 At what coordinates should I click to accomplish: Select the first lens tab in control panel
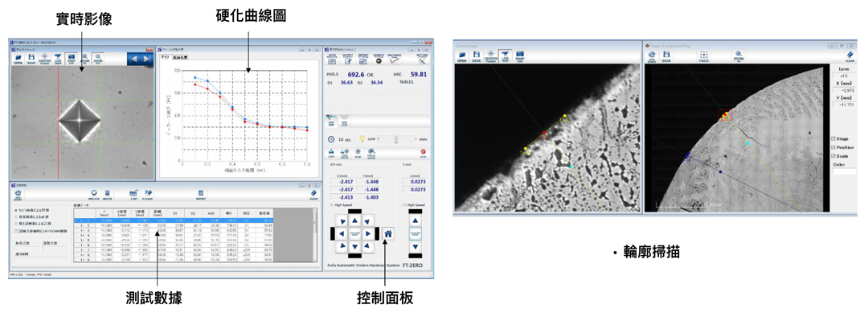(331, 120)
